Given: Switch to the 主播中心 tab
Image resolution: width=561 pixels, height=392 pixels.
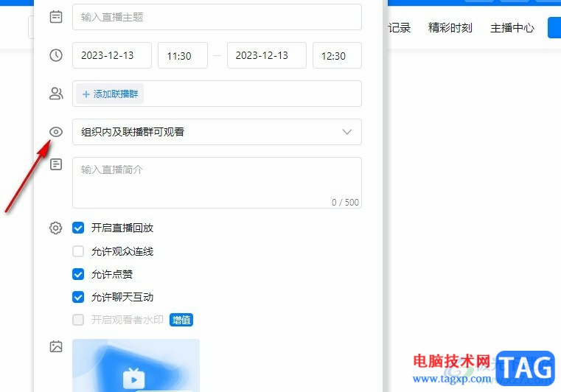Looking at the screenshot, I should (512, 28).
